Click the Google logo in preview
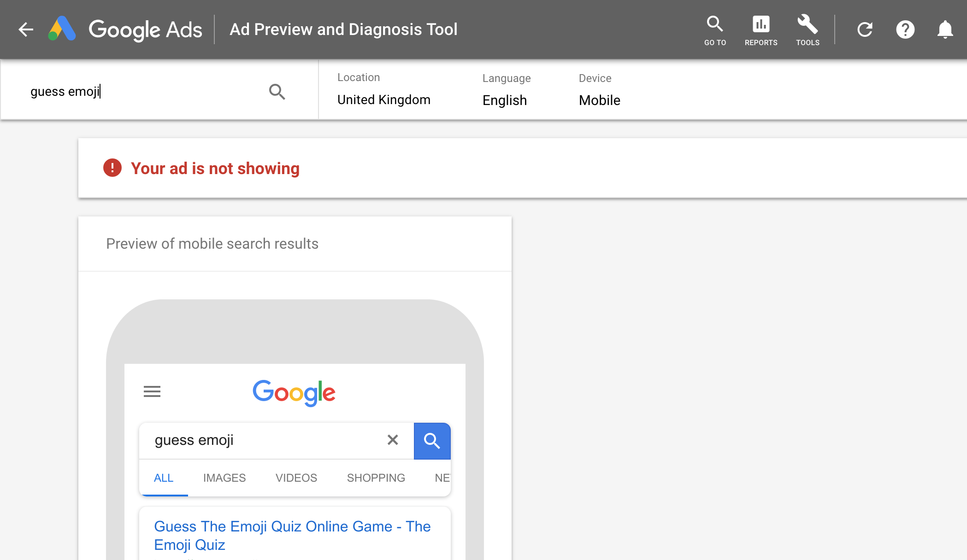The image size is (967, 560). tap(294, 393)
